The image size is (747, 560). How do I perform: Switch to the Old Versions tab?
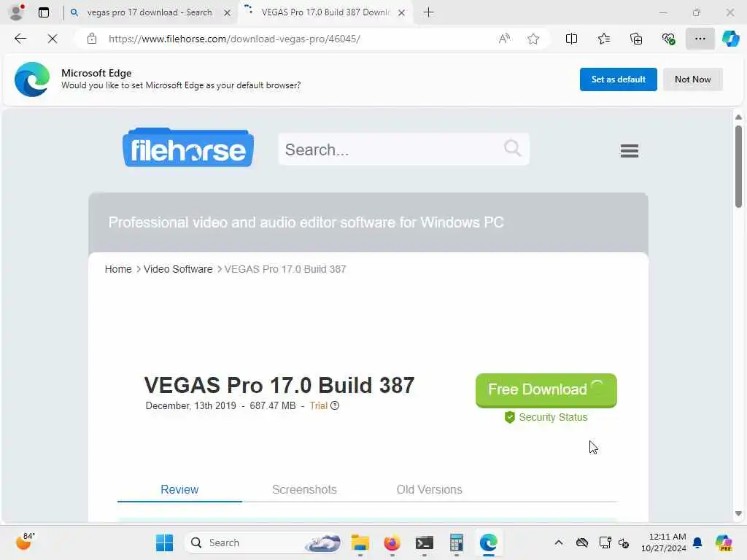[x=429, y=489]
